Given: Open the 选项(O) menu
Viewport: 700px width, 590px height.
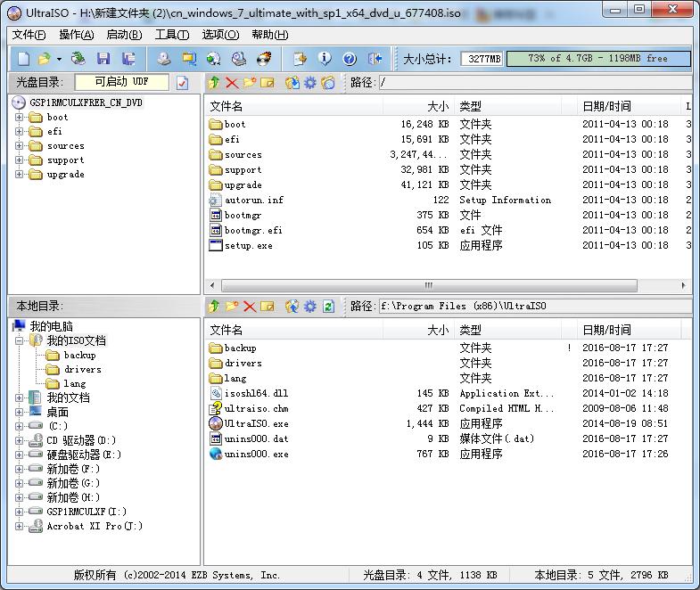Looking at the screenshot, I should coord(220,35).
